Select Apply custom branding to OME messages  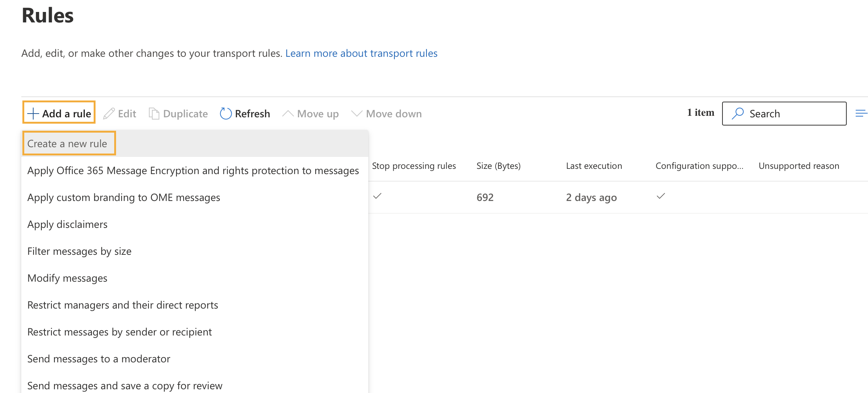tap(124, 197)
